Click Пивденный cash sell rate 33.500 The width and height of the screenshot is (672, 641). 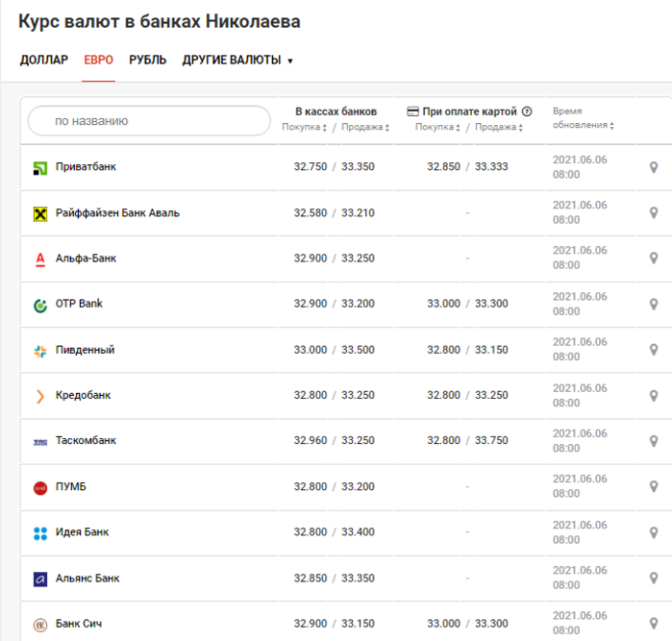pos(358,350)
